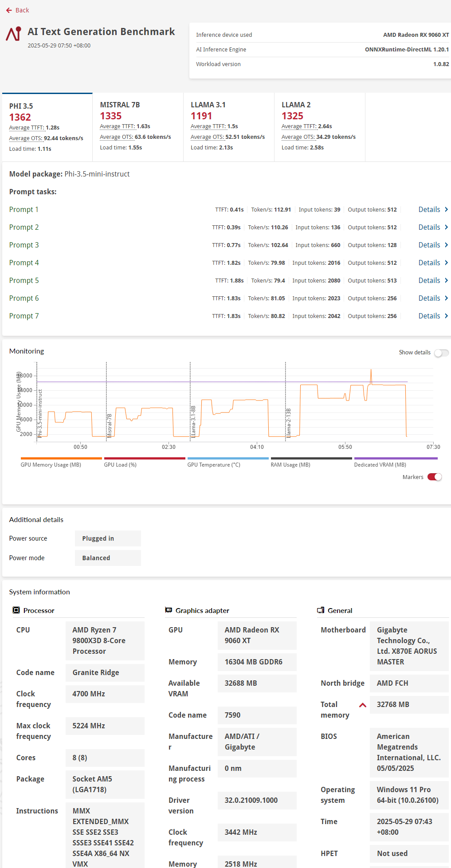Click the AI benchmark logo icon
Image resolution: width=451 pixels, height=868 pixels.
coord(14,34)
